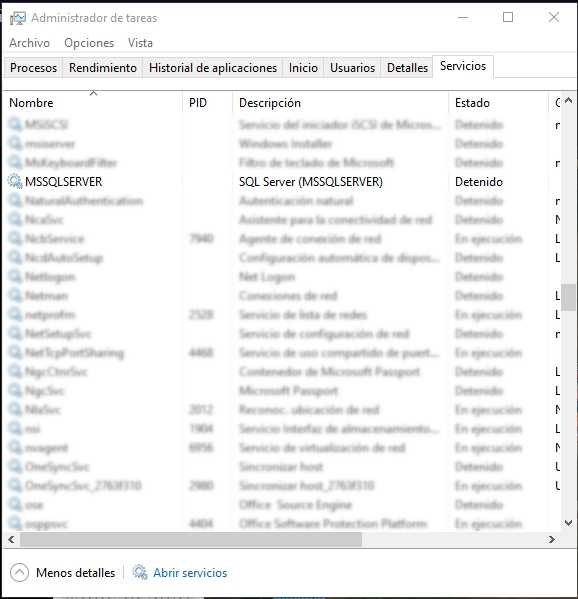578x599 pixels.
Task: Click Detenido status in MSSQLSERVER row
Action: tap(479, 181)
